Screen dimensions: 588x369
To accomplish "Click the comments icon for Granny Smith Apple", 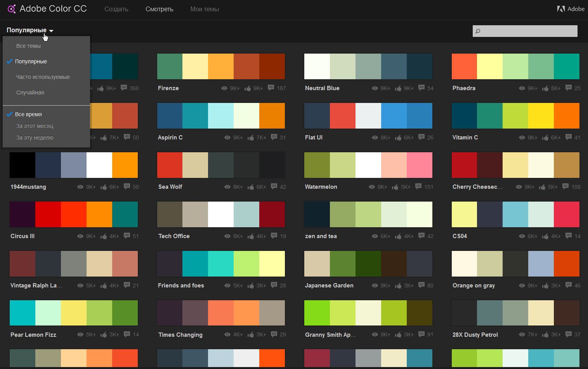I will (421, 334).
